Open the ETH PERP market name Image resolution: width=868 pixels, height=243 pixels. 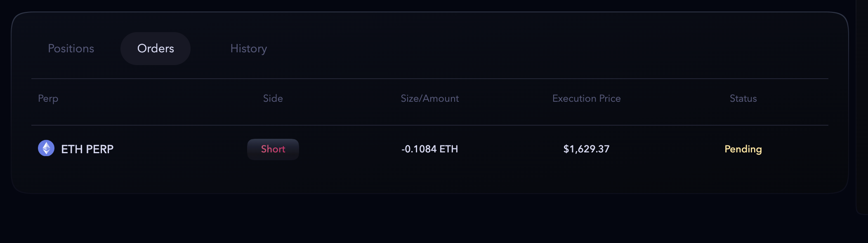point(87,149)
